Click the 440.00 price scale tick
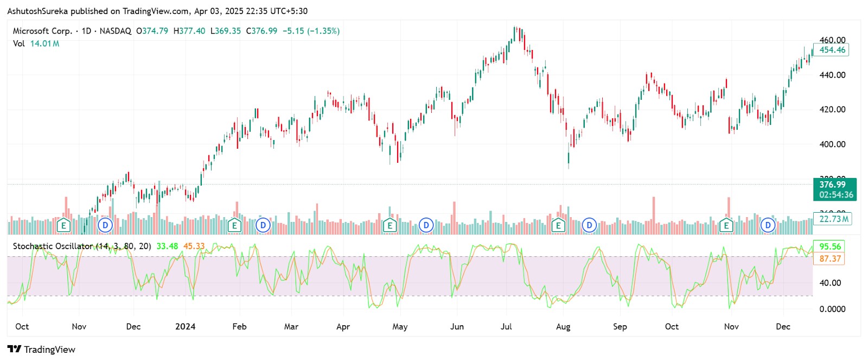This screenshot has width=868, height=362. point(832,75)
